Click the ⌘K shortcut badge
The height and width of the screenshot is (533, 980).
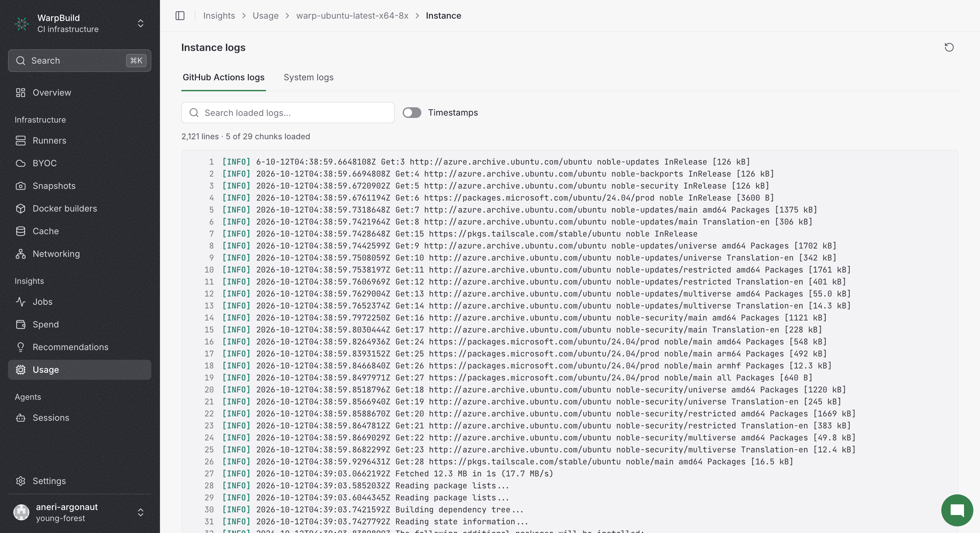click(136, 60)
